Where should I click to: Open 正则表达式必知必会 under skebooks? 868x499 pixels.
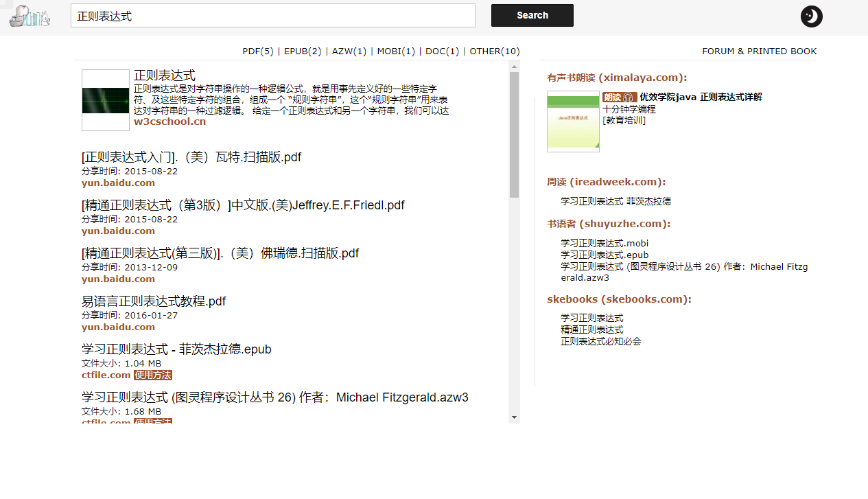tap(601, 341)
